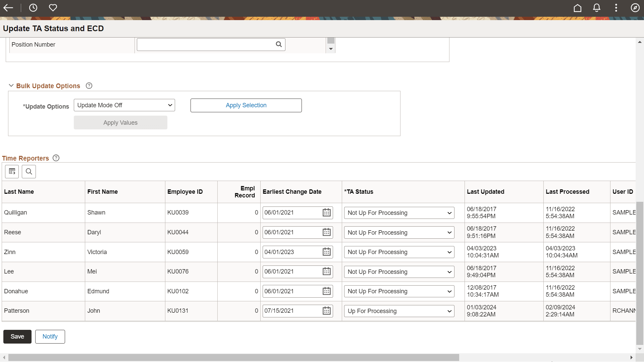
Task: Open the Favorites heart icon
Action: point(53,8)
